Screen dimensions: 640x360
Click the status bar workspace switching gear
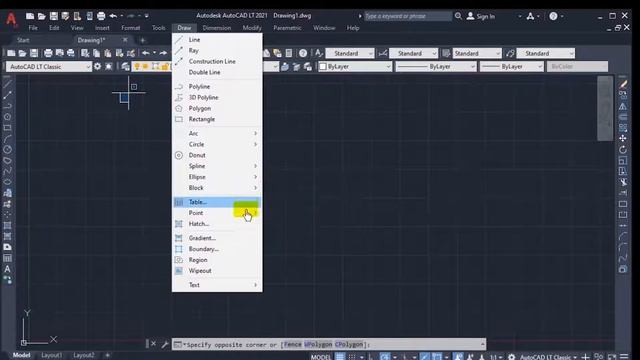[x=511, y=357]
